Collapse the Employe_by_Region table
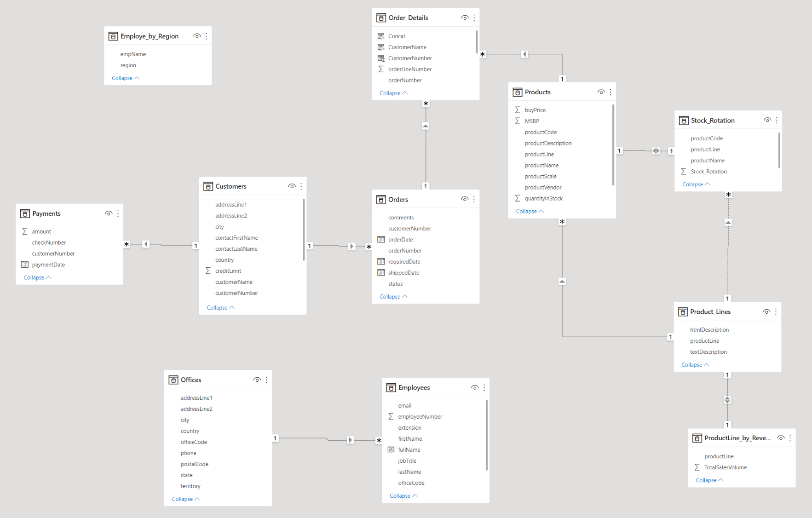This screenshot has width=812, height=518. (x=126, y=78)
